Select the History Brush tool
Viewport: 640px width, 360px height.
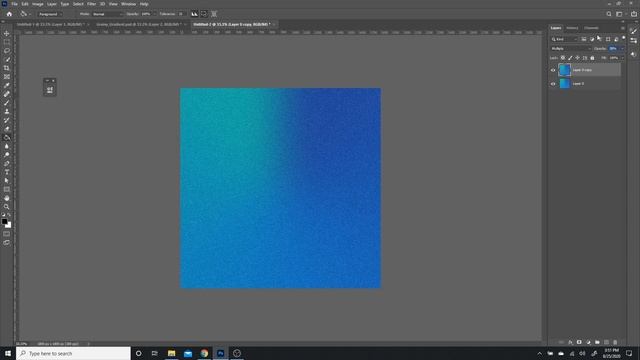[x=7, y=120]
